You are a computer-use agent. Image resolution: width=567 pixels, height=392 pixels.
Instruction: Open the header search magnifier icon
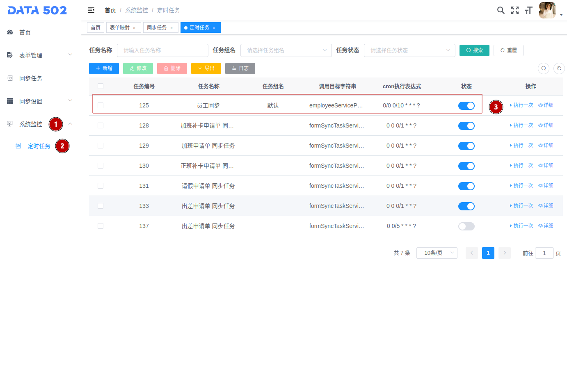point(501,10)
